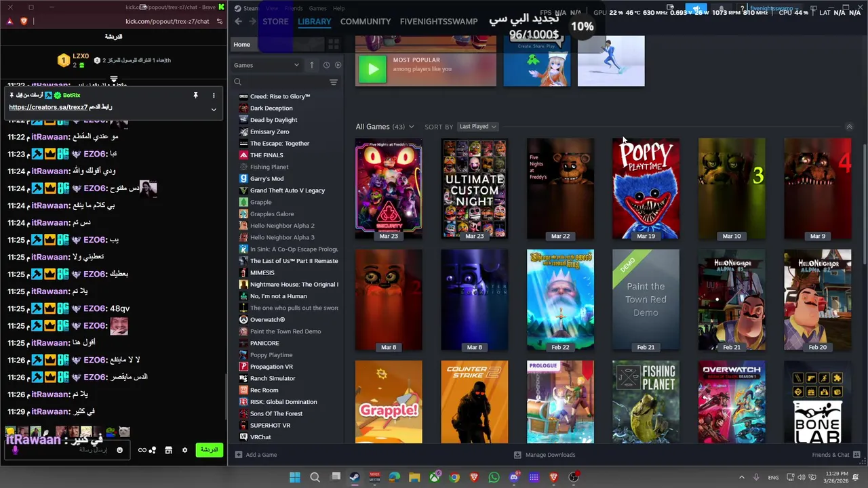
Task: Open Kick chat settings gear icon
Action: pos(184,450)
